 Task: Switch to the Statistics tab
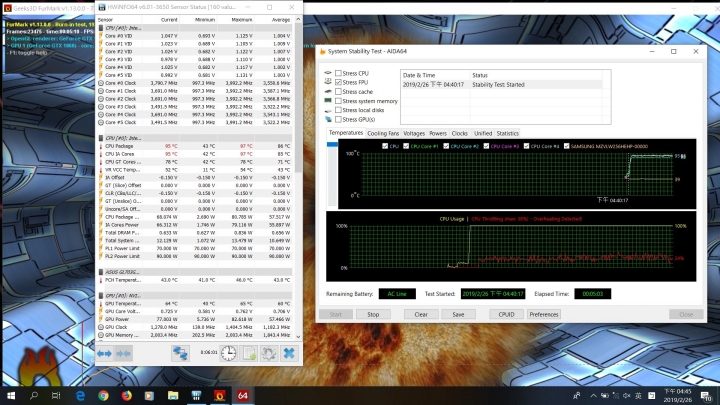coord(507,133)
